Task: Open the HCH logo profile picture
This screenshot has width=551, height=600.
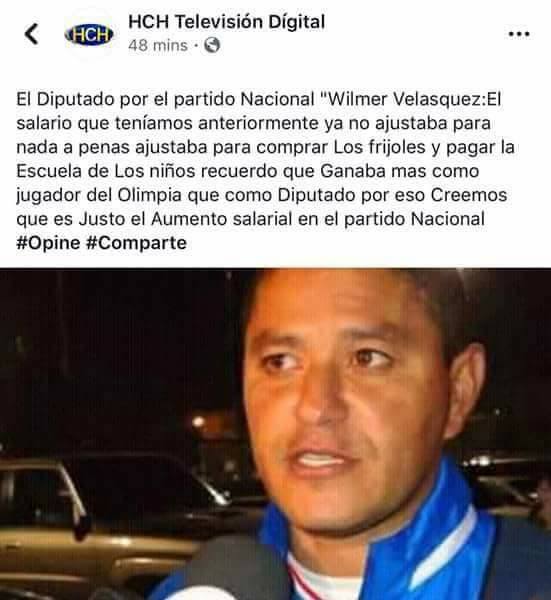Action: 89,34
